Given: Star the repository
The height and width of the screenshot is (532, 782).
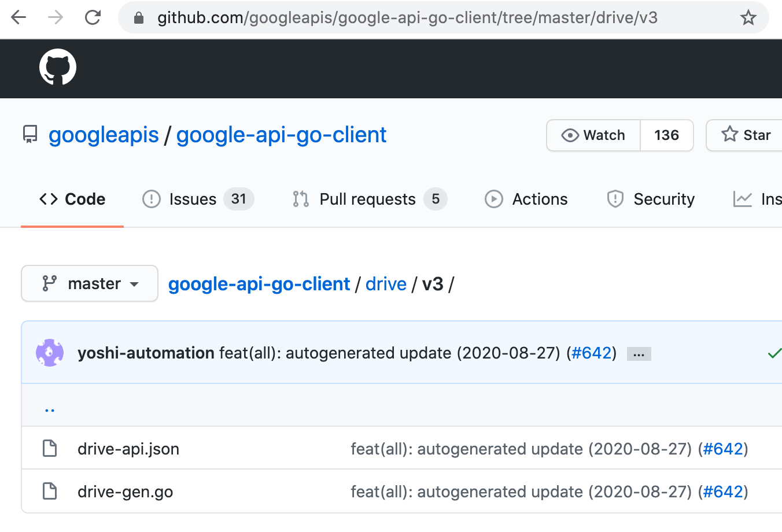Looking at the screenshot, I should click(x=744, y=135).
